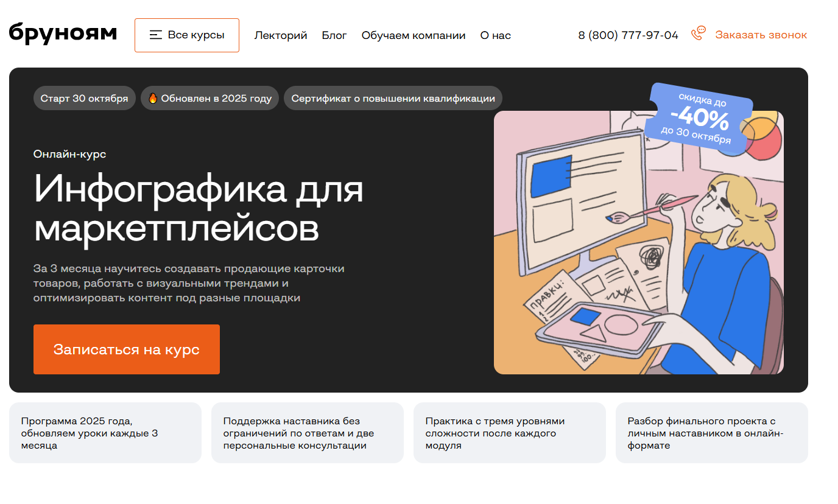
Task: Go to the Блог section
Action: click(x=334, y=35)
